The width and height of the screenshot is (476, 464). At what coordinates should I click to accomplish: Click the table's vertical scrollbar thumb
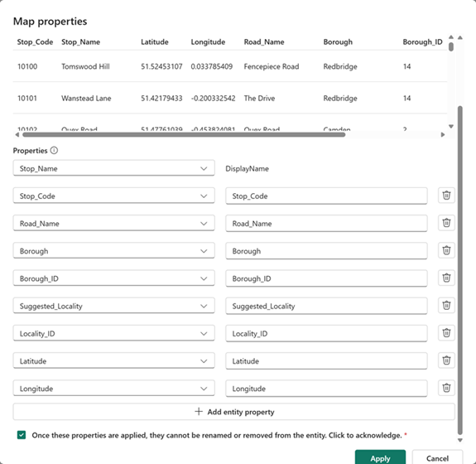451,46
